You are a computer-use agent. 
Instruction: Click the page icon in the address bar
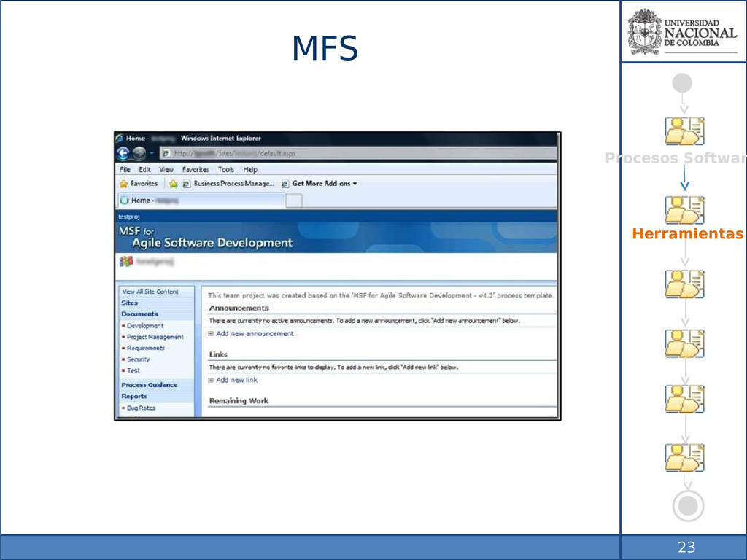[x=166, y=153]
